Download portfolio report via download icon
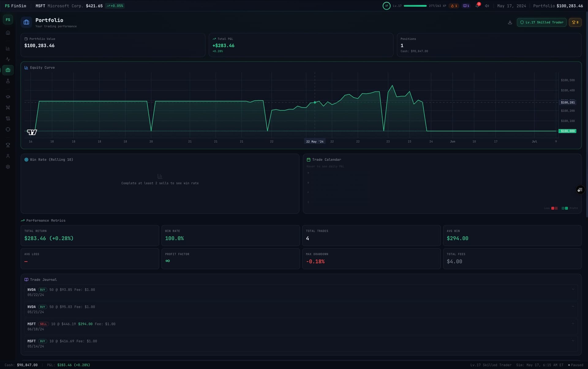This screenshot has height=369, width=588. coord(510,22)
